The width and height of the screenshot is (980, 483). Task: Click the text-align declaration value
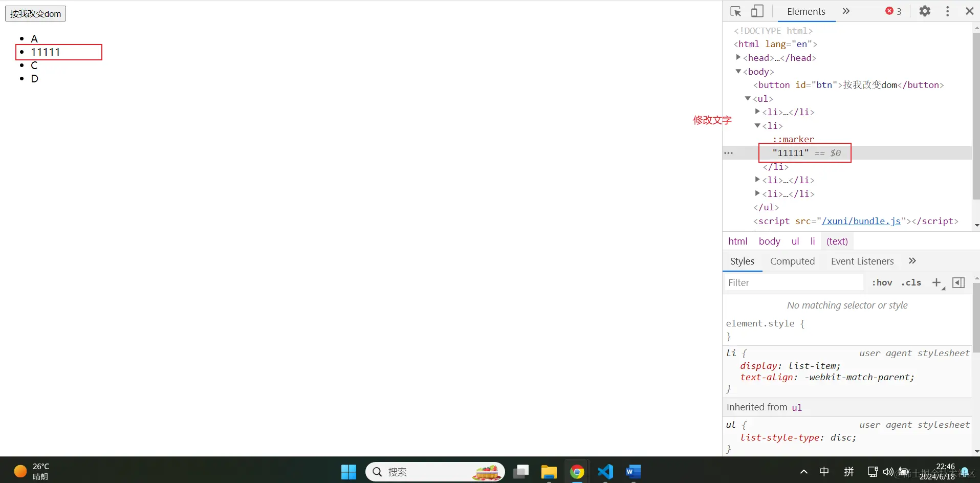(x=859, y=377)
